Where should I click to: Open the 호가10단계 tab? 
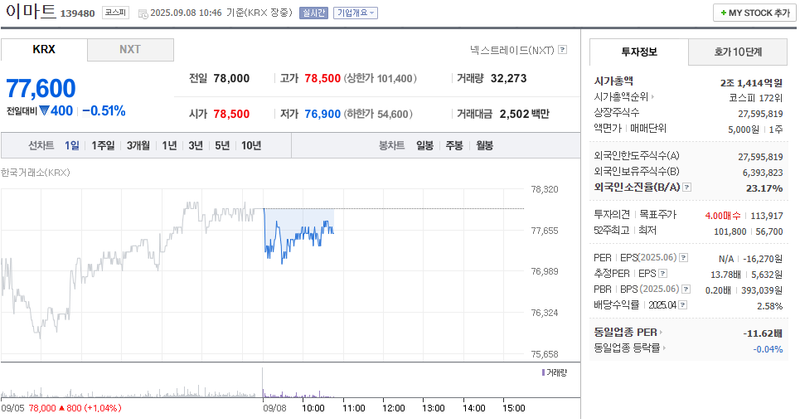pos(738,52)
